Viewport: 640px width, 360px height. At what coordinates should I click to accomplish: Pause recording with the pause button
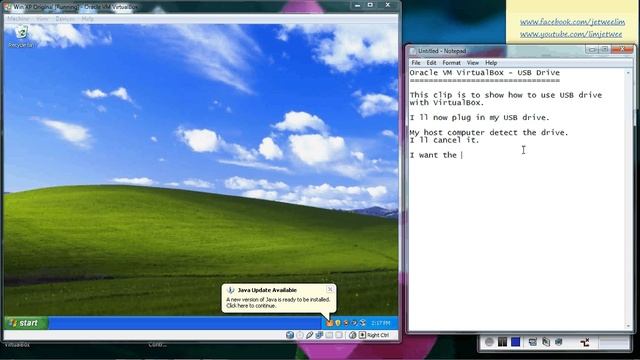pyautogui.click(x=502, y=342)
